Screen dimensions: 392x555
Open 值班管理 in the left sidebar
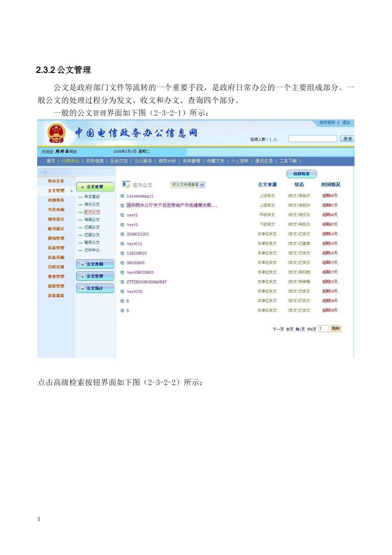click(x=56, y=286)
